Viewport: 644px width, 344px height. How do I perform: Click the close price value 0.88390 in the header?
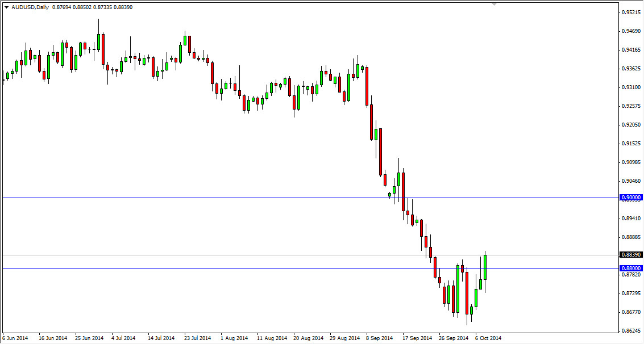[124, 7]
